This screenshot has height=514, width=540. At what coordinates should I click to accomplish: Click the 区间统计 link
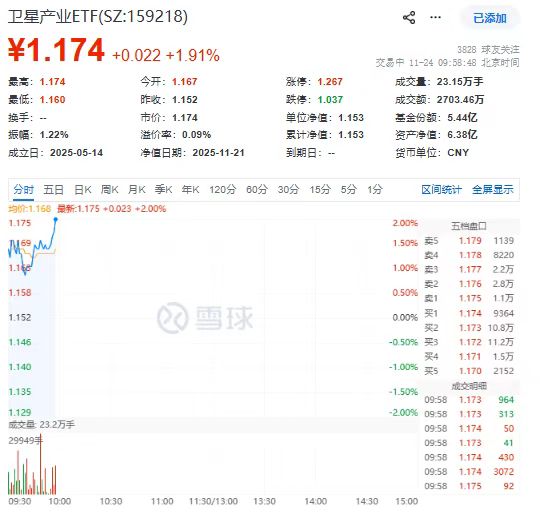[441, 189]
